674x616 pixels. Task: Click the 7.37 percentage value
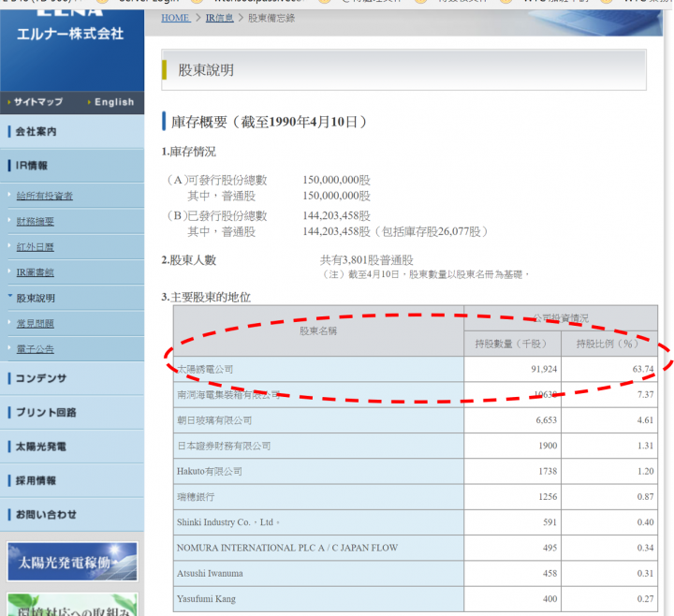(645, 395)
